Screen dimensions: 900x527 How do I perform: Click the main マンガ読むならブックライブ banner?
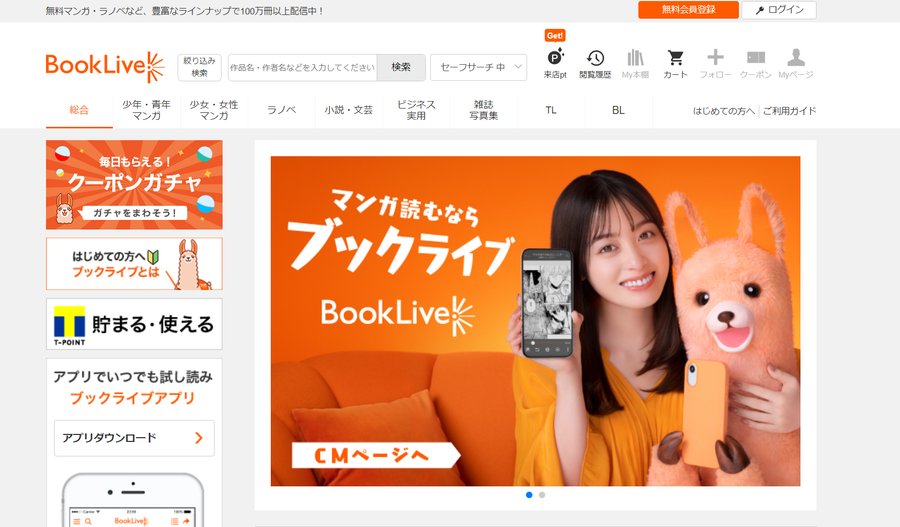coord(535,321)
